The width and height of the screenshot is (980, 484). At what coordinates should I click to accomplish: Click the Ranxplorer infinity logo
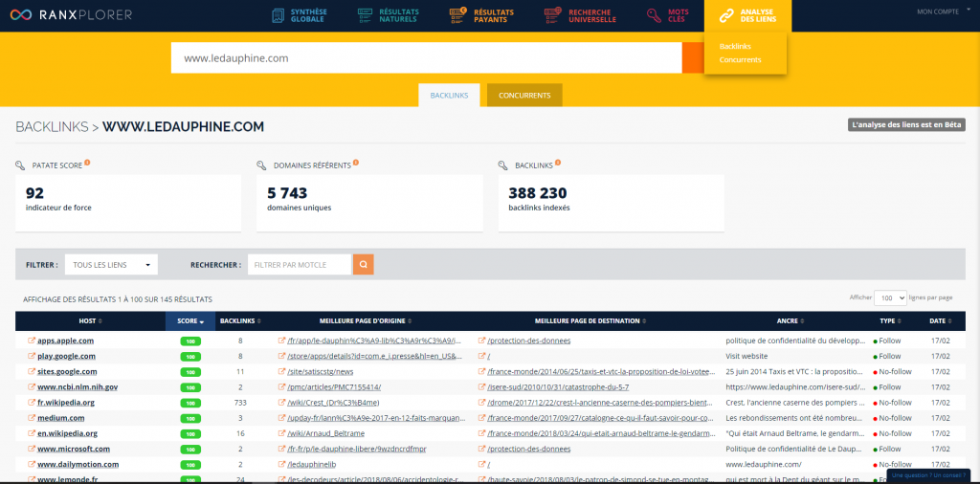click(x=21, y=14)
